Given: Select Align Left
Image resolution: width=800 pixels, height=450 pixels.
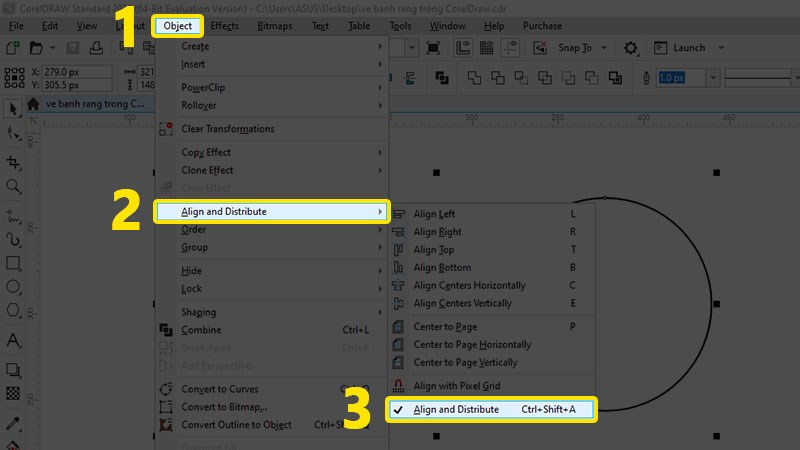Looking at the screenshot, I should coord(491,214).
